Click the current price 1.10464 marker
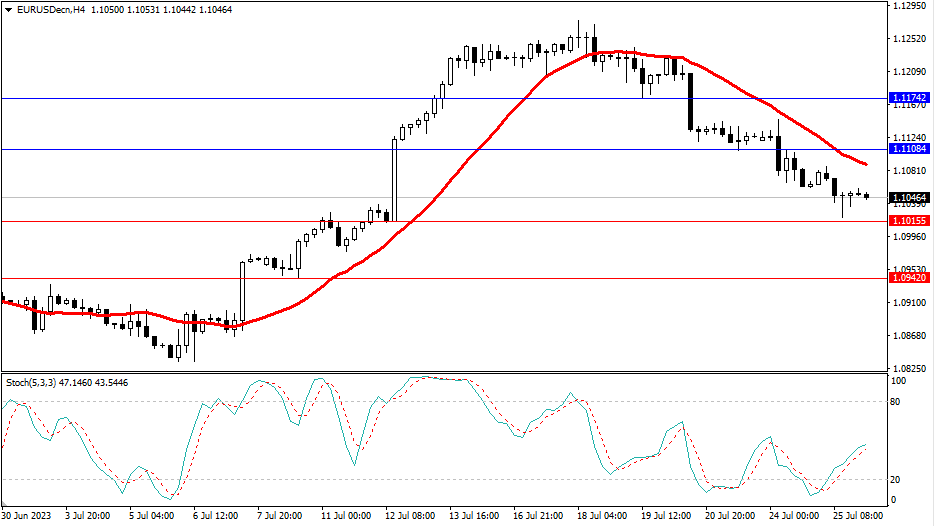The image size is (934, 526). point(909,198)
